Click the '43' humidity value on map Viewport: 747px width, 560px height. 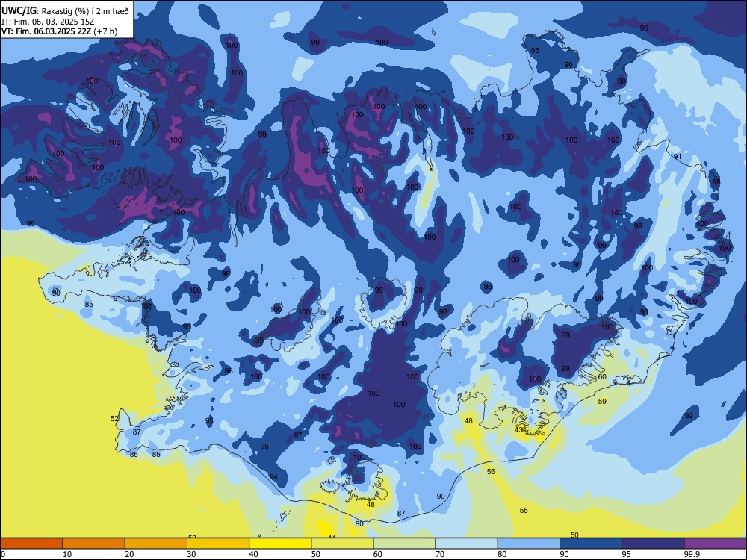click(x=519, y=429)
